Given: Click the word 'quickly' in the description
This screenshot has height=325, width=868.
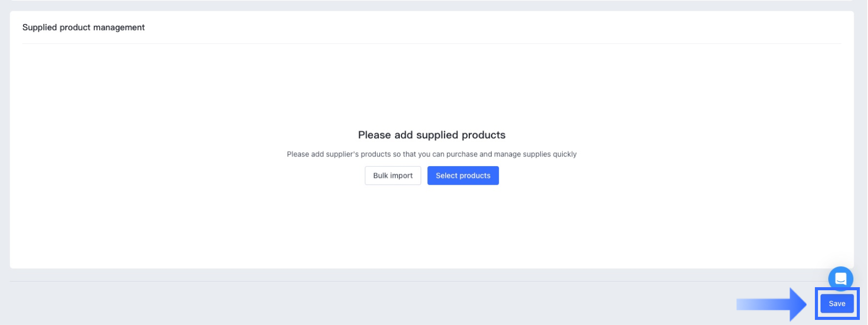Looking at the screenshot, I should [565, 154].
